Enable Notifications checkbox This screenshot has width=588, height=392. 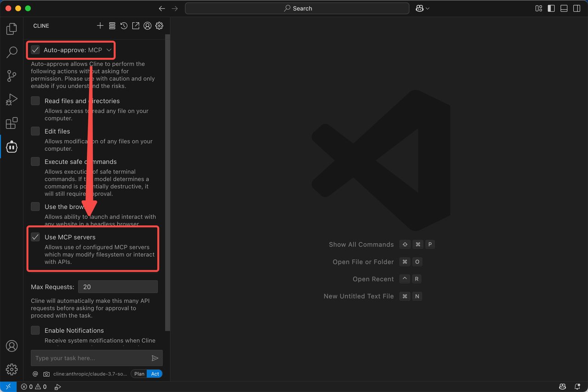(35, 330)
